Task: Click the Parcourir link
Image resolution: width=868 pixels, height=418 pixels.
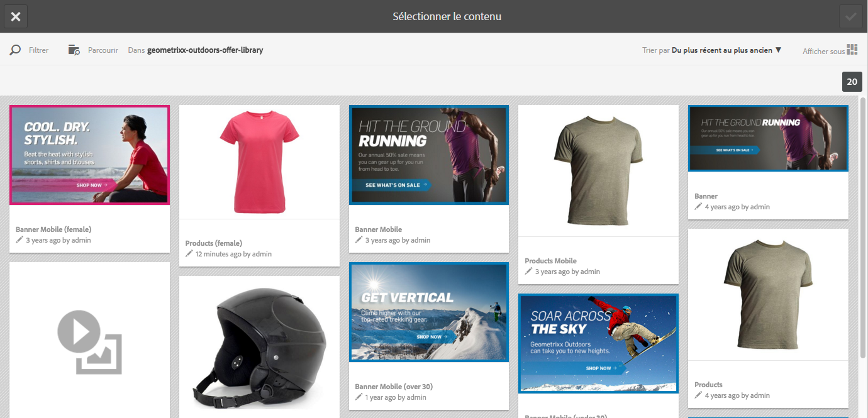Action: [x=103, y=50]
